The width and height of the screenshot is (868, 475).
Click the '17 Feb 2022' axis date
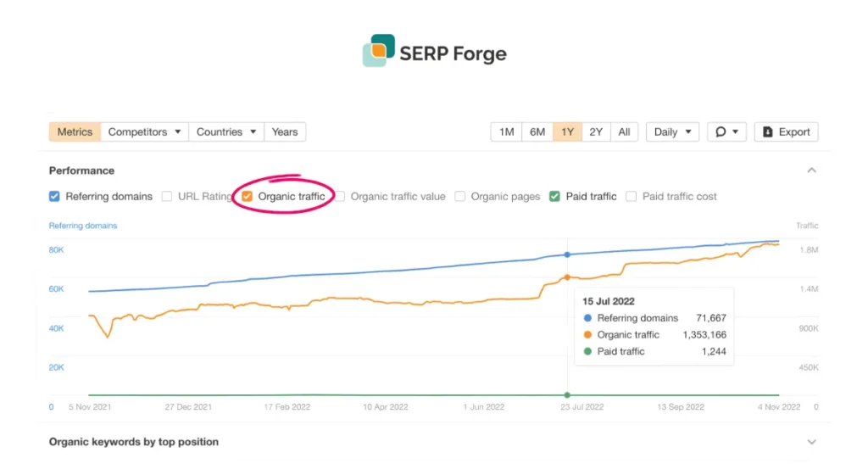287,407
